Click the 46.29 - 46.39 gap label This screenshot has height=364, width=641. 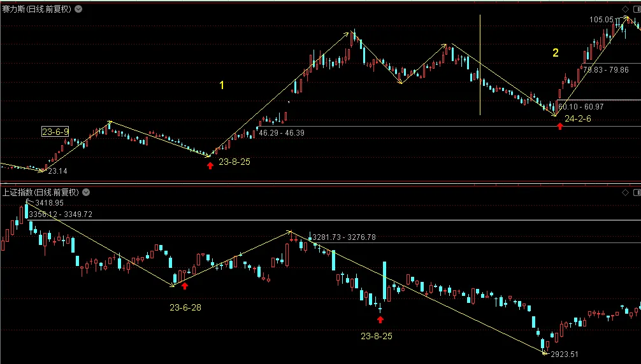coord(282,132)
